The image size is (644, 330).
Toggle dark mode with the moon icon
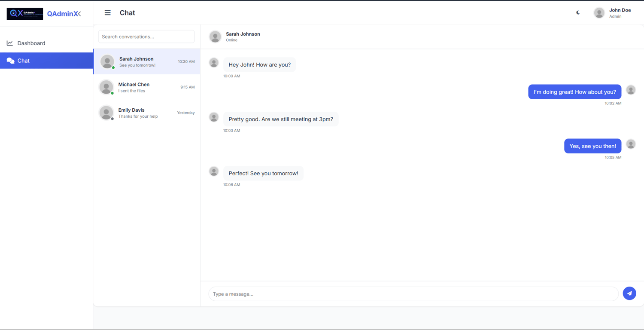pos(578,13)
